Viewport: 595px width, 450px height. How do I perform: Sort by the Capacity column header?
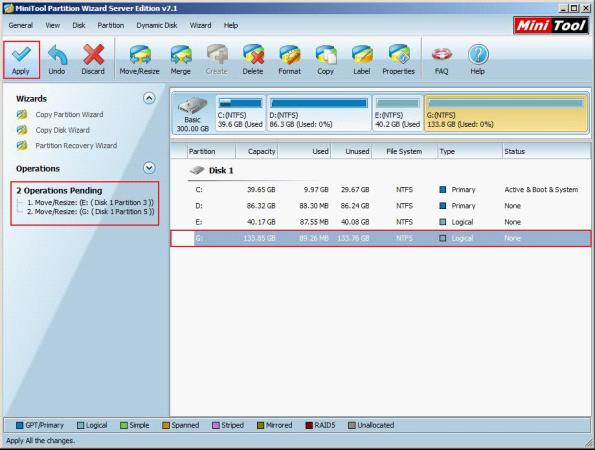[x=257, y=151]
